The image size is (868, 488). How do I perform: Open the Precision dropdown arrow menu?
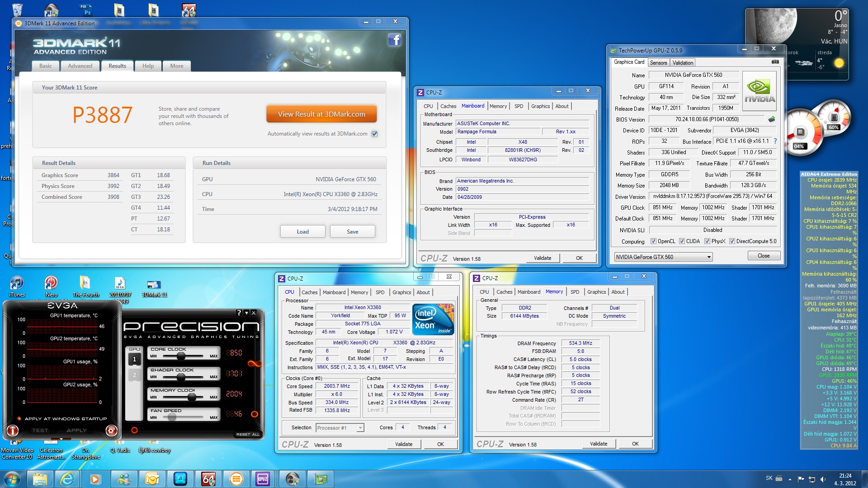point(246,313)
